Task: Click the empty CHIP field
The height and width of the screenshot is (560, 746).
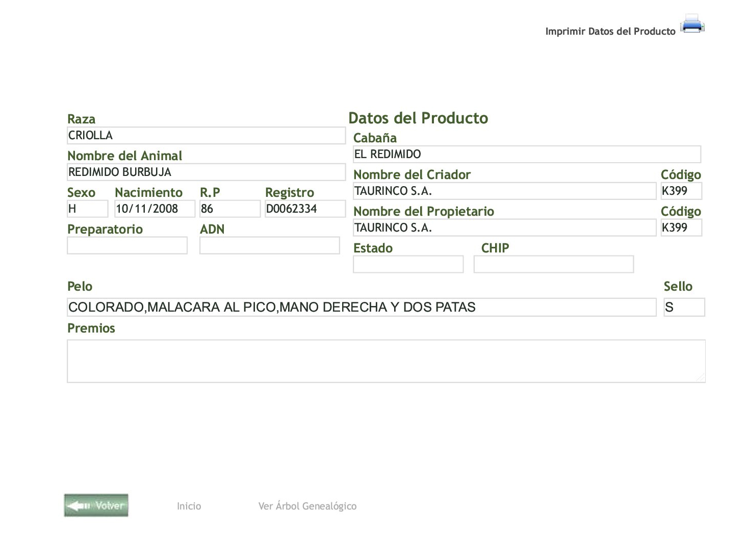Action: (553, 264)
